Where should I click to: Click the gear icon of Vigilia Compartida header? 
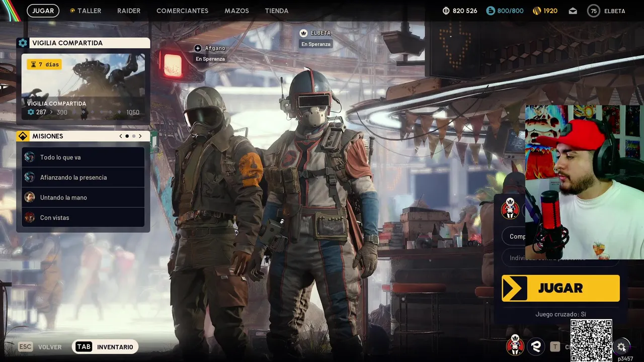click(x=23, y=43)
